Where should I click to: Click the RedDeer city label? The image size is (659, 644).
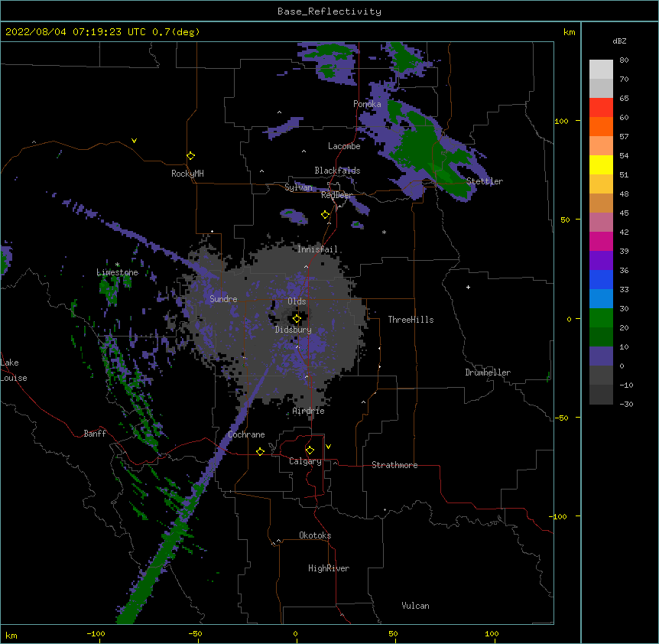[x=336, y=195]
